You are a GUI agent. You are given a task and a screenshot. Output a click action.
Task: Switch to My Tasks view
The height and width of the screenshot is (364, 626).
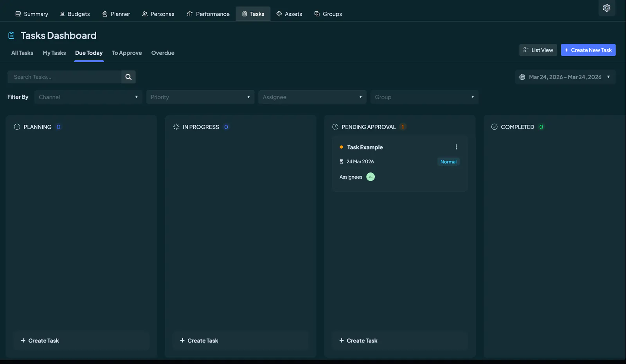point(54,53)
